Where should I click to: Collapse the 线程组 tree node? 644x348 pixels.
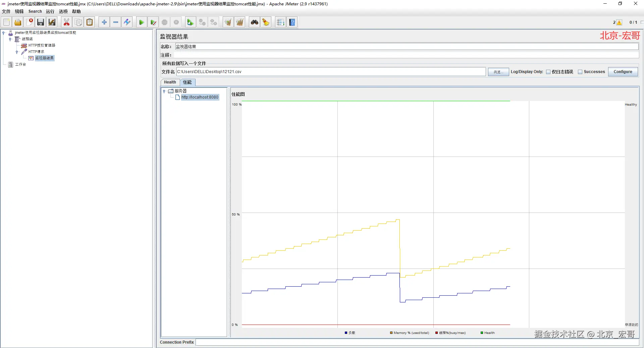tap(10, 39)
